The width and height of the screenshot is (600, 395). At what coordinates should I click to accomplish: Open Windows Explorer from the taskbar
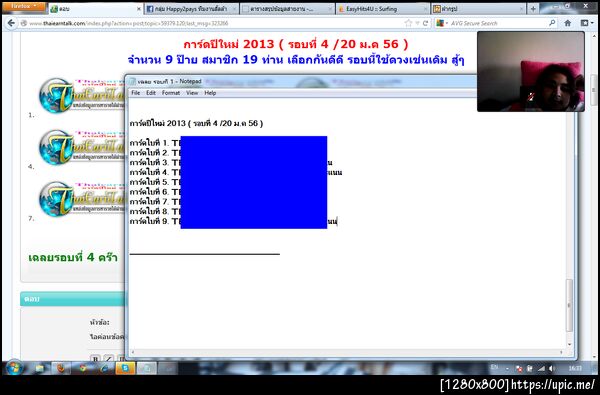(40, 368)
